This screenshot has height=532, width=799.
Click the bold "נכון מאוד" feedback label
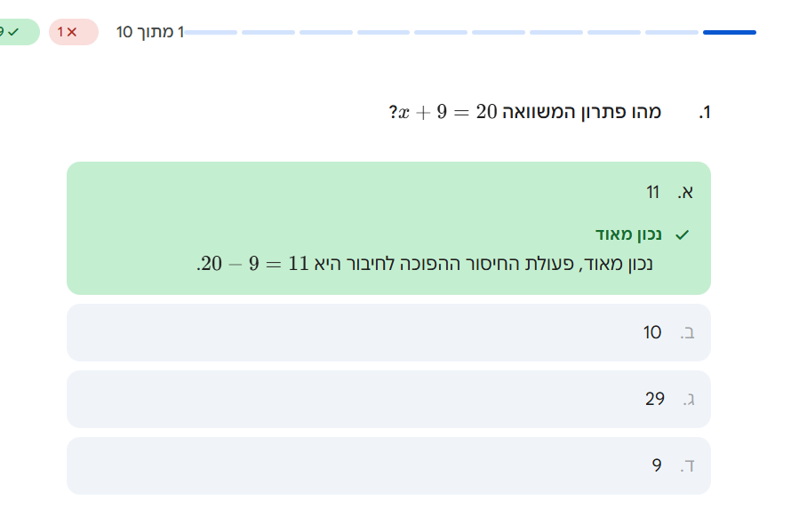pos(629,235)
